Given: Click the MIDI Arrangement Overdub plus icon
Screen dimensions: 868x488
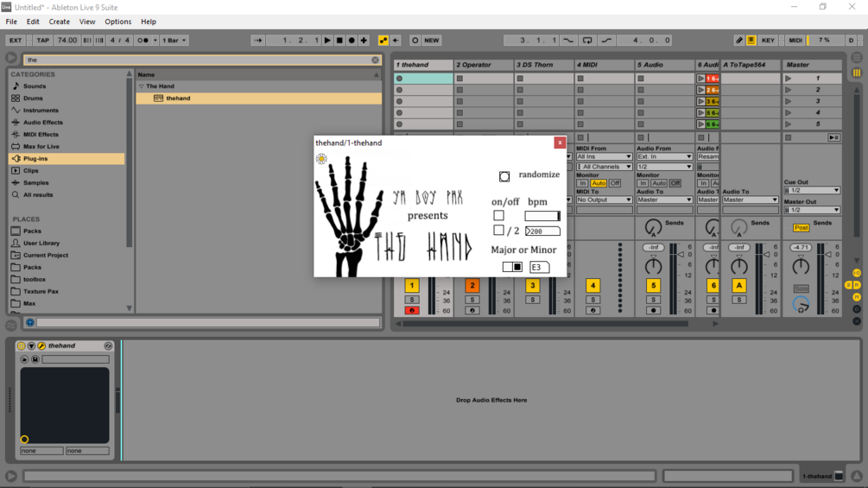Looking at the screenshot, I should pos(364,41).
